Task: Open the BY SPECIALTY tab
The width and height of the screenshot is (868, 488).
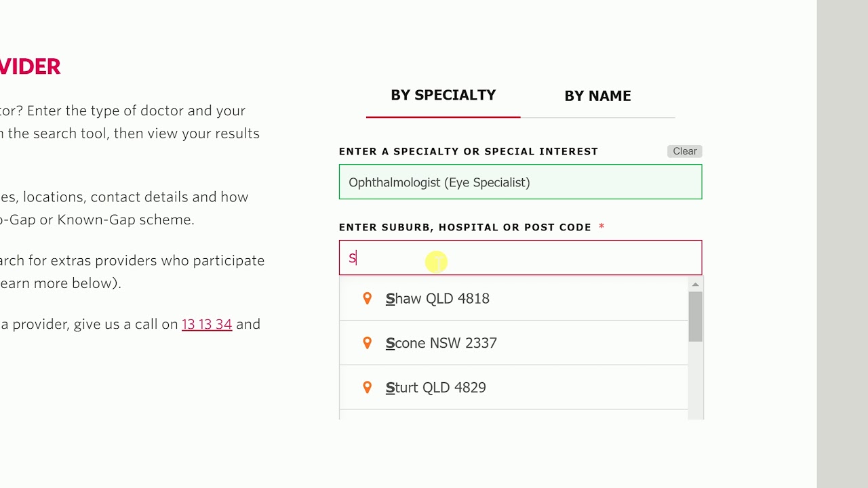Action: coord(443,96)
